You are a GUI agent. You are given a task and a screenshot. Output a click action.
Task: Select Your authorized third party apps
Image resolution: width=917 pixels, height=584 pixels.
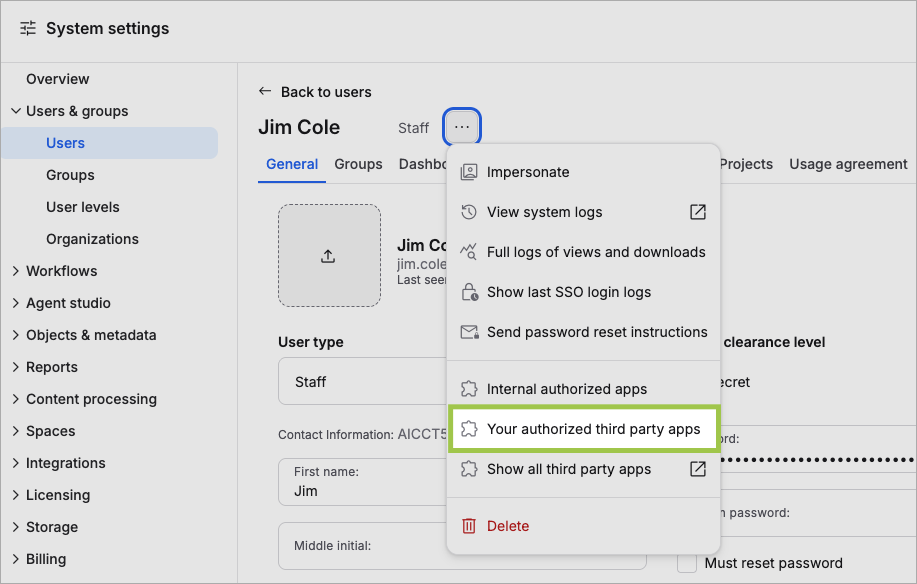coord(584,429)
